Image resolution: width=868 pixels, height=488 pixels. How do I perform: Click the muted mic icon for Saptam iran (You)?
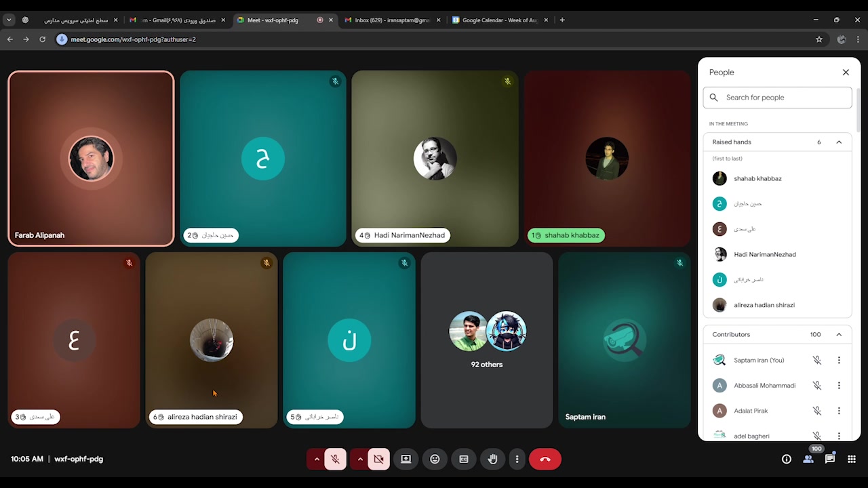[817, 361]
